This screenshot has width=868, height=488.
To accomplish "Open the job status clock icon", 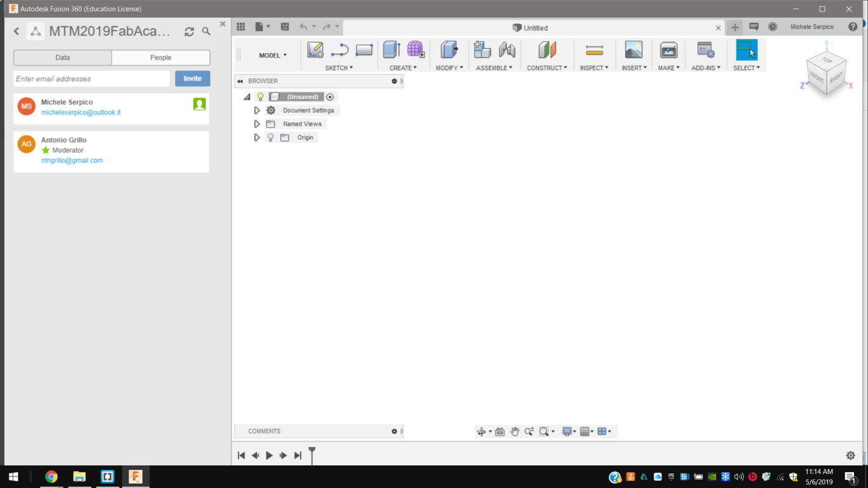I will (x=773, y=27).
